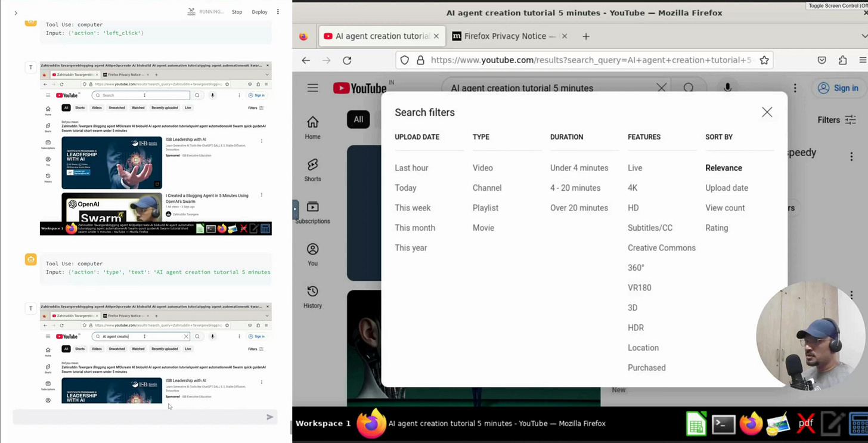
Task: Click the YouTube search magnifier button
Action: pyautogui.click(x=689, y=88)
